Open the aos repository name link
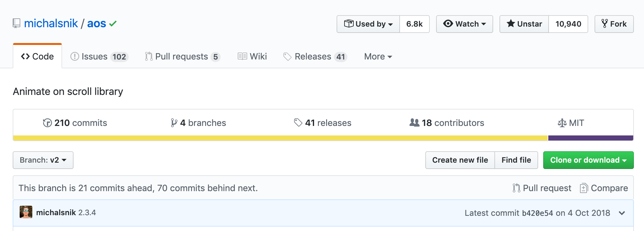The image size is (644, 231). [x=97, y=23]
